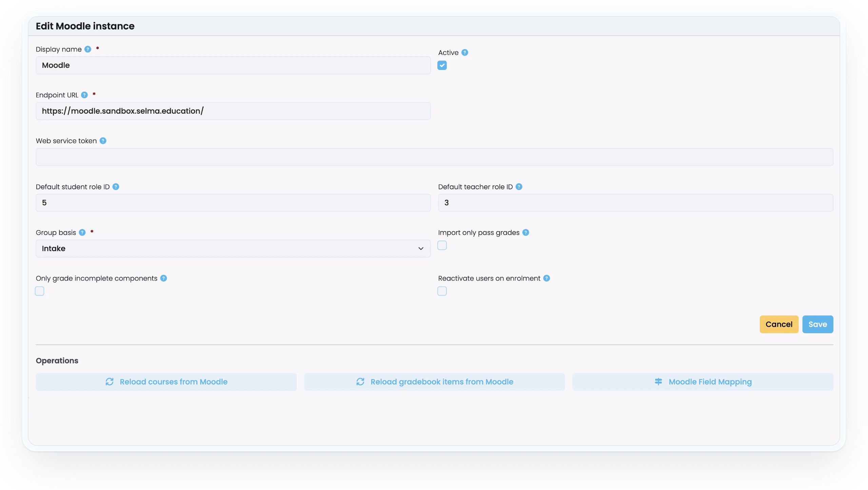Tick Only grade incomplete components checkbox
This screenshot has height=490, width=868.
click(x=40, y=291)
